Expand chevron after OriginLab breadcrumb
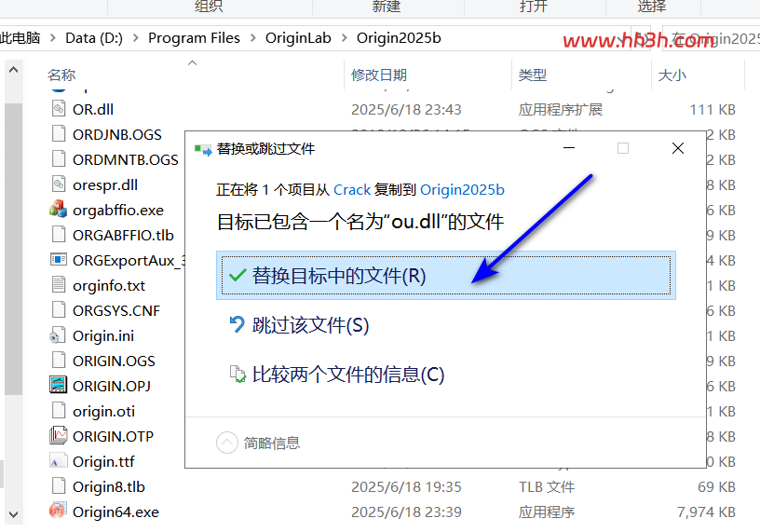760x532 pixels. (x=344, y=38)
